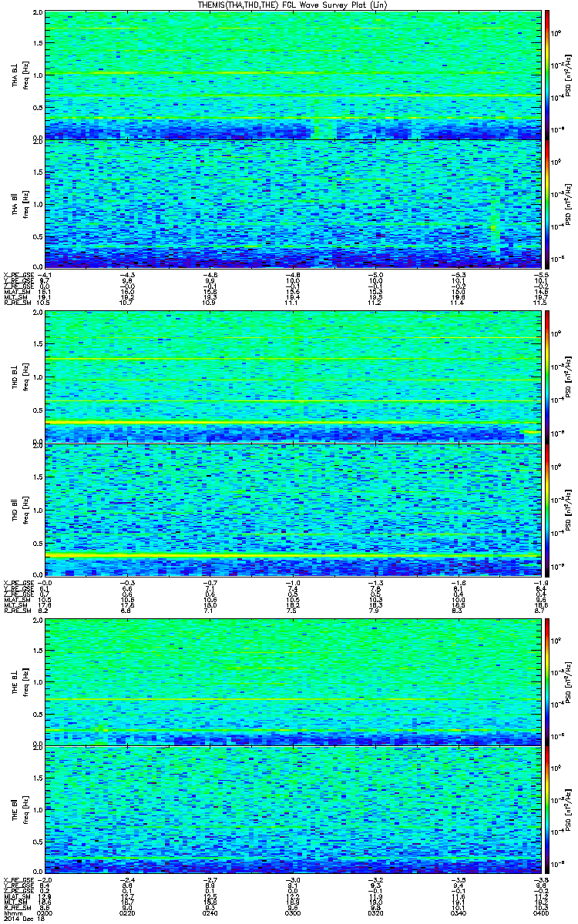Click the '0200' time tick label
Screen dimensions: 578x924
click(x=45, y=913)
